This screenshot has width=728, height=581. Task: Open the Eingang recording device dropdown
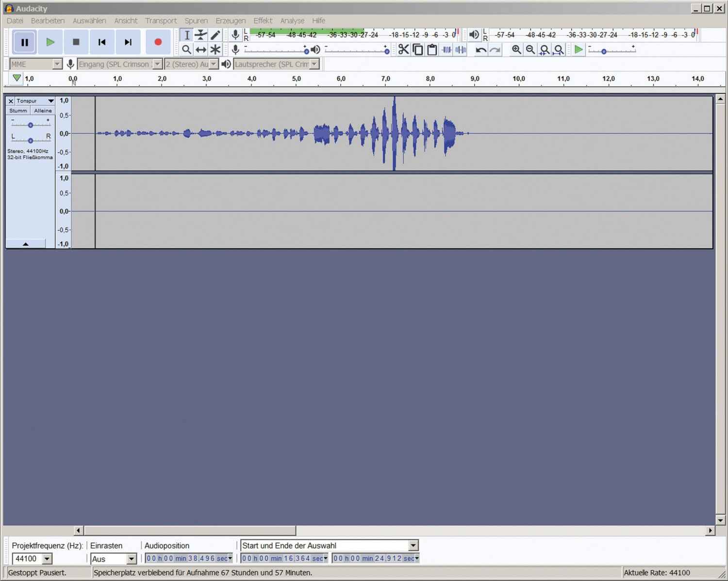[x=157, y=64]
